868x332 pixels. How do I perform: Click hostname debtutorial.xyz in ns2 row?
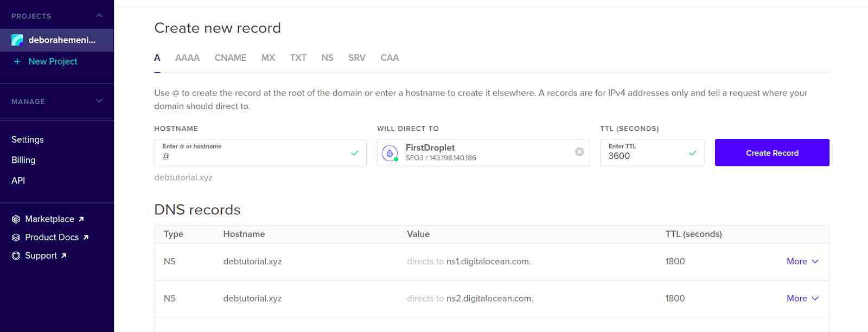coord(252,298)
